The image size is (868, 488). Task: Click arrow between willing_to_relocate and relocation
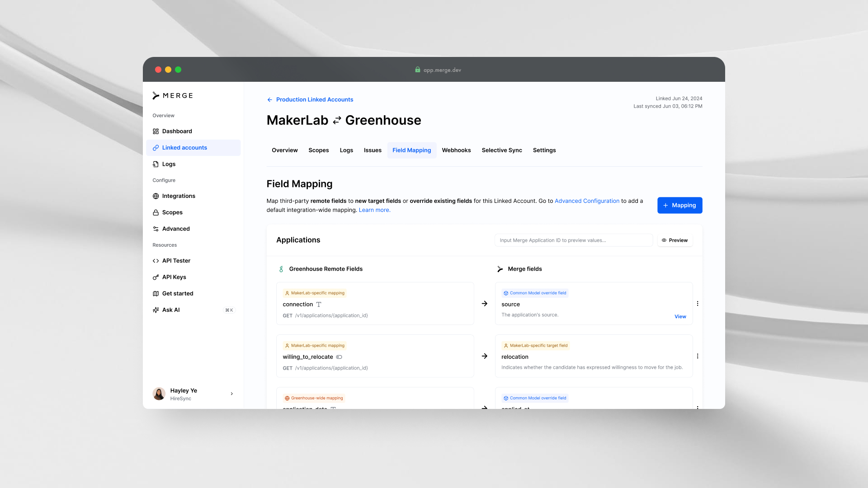point(485,356)
